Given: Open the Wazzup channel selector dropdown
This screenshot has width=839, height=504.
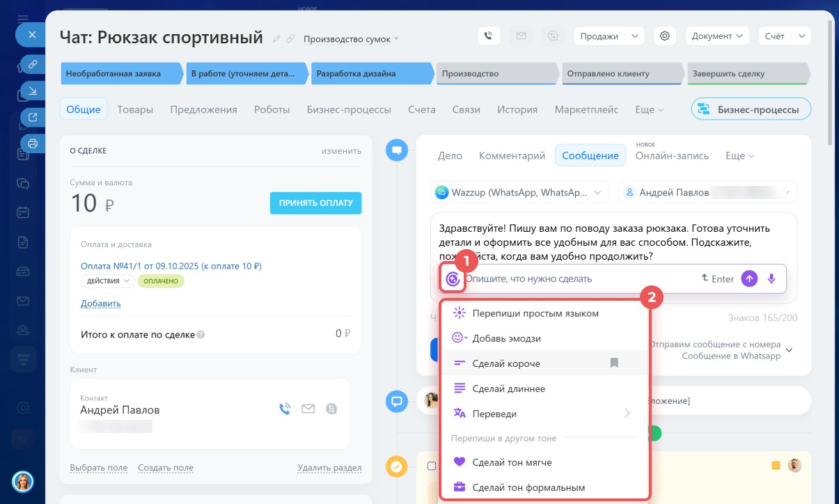Looking at the screenshot, I should coord(520,192).
